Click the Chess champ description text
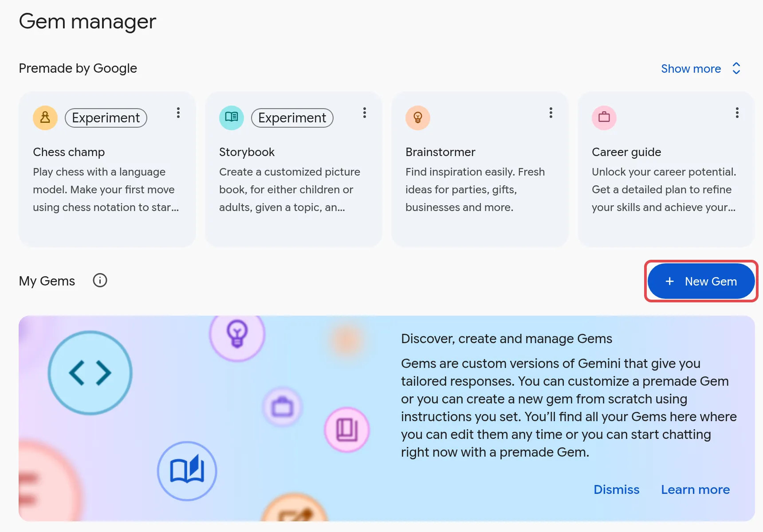 point(106,190)
